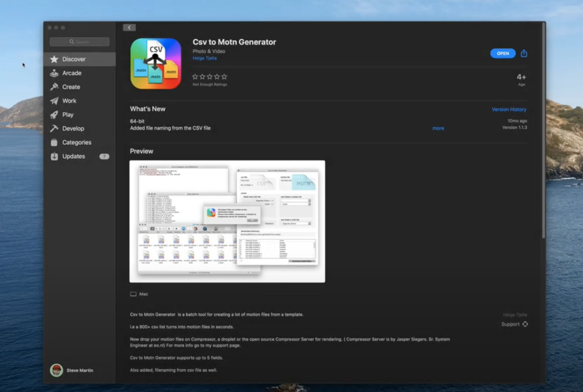The image size is (583, 392).
Task: Go to the Work section
Action: point(80,101)
